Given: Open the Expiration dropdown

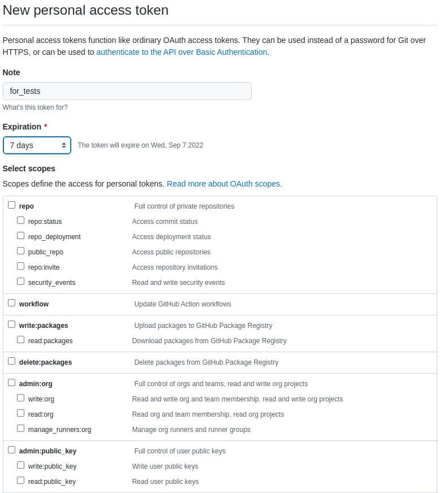Looking at the screenshot, I should click(x=37, y=145).
